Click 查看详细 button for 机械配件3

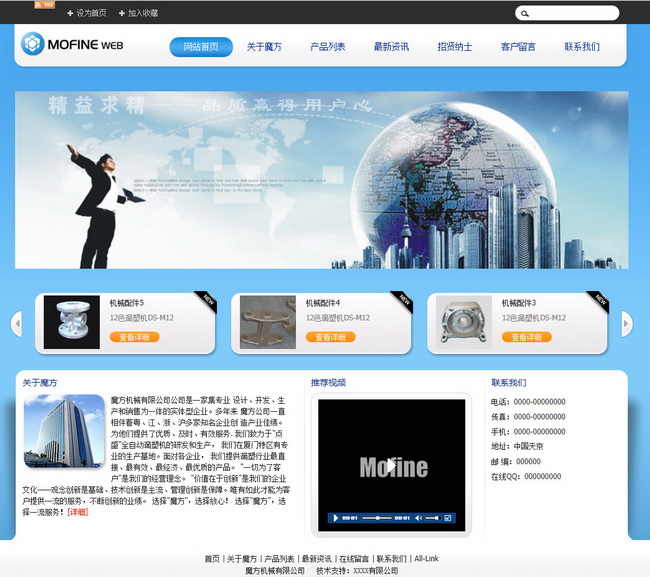pos(526,337)
